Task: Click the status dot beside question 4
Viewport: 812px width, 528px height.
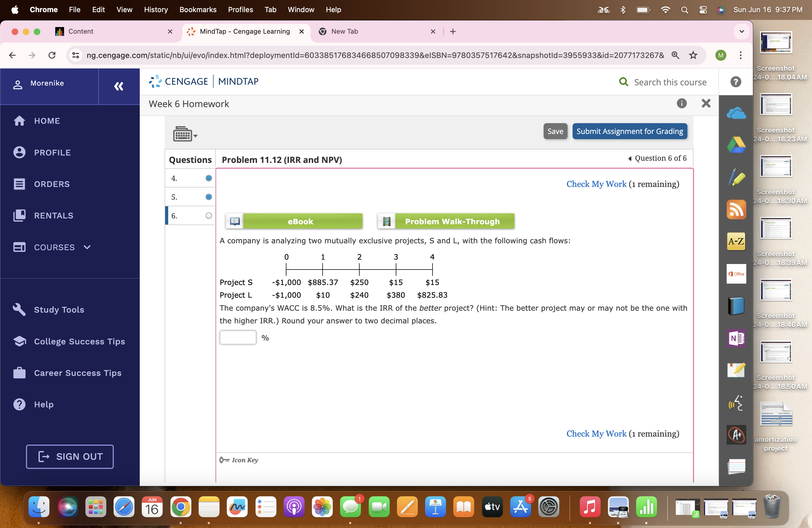Action: (x=209, y=178)
